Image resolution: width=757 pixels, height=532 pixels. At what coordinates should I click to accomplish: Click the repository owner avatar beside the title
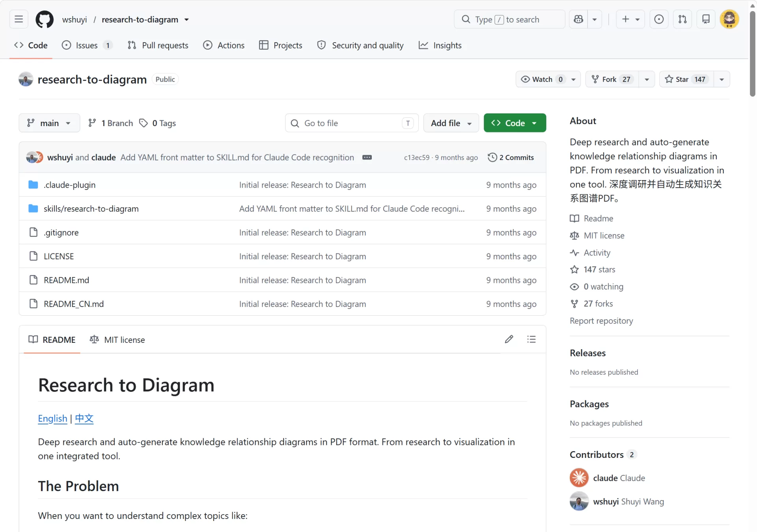click(x=26, y=79)
